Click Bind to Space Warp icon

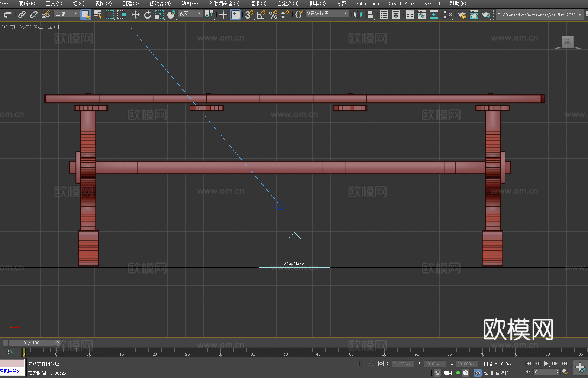point(46,14)
